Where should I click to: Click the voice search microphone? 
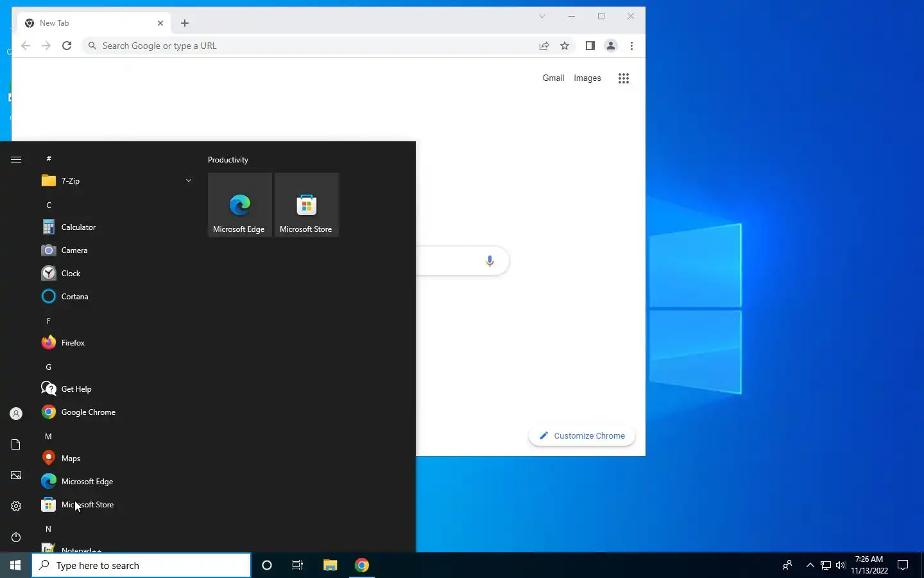pyautogui.click(x=490, y=261)
